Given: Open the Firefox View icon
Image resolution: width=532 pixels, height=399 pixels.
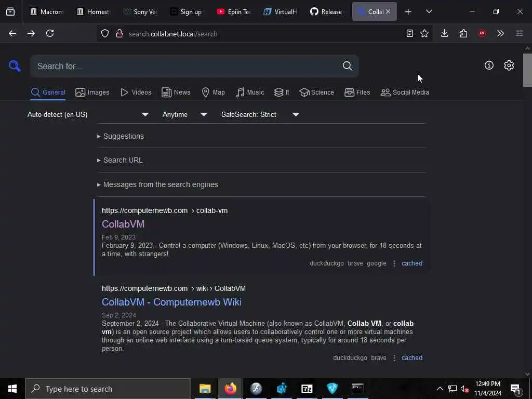Looking at the screenshot, I should [10, 11].
